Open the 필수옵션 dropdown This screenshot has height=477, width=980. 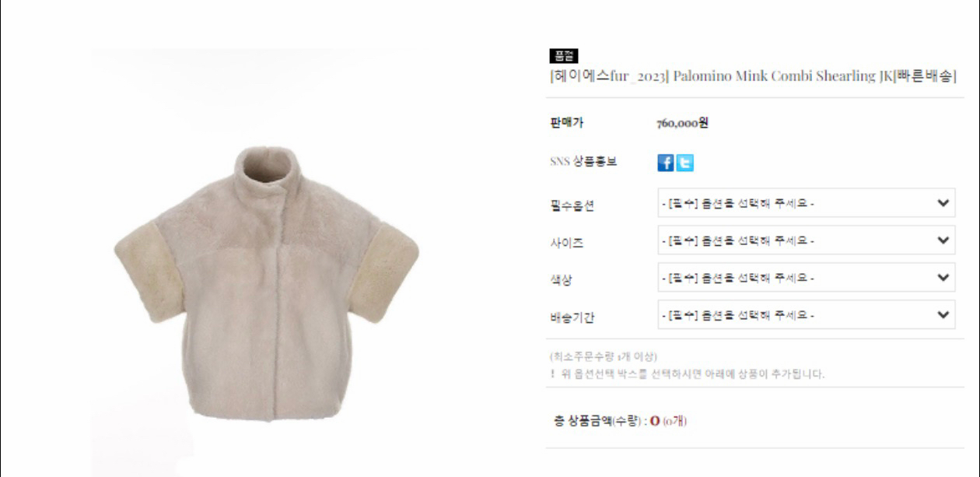[x=807, y=203]
